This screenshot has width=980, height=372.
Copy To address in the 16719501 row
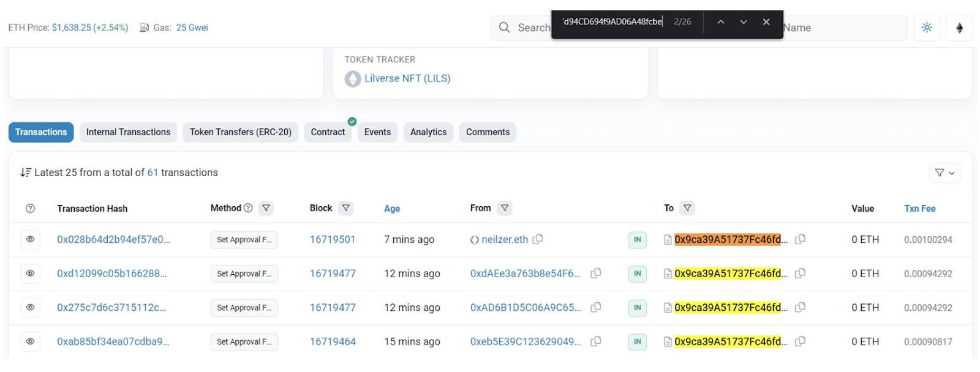pos(800,239)
